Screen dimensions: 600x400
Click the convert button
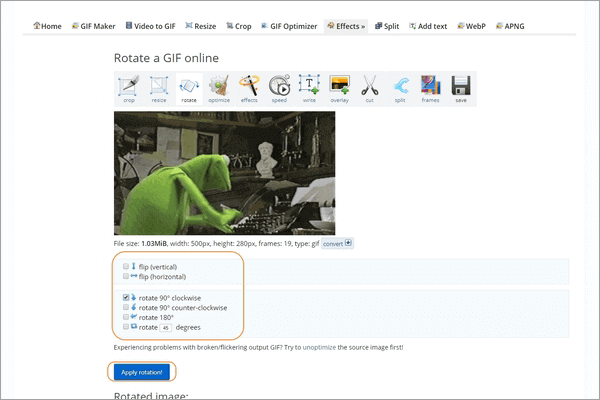(x=337, y=243)
